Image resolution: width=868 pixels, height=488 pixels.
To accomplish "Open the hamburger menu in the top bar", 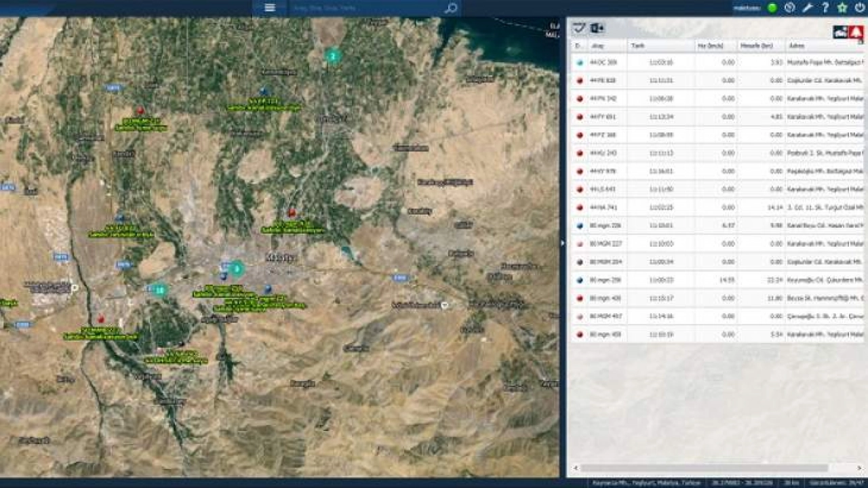I will (x=270, y=8).
